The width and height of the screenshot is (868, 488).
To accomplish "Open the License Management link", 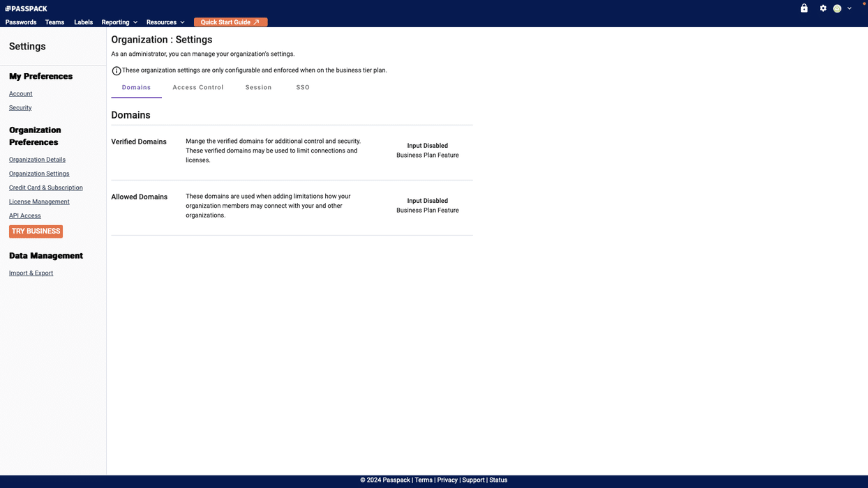I will pyautogui.click(x=39, y=201).
